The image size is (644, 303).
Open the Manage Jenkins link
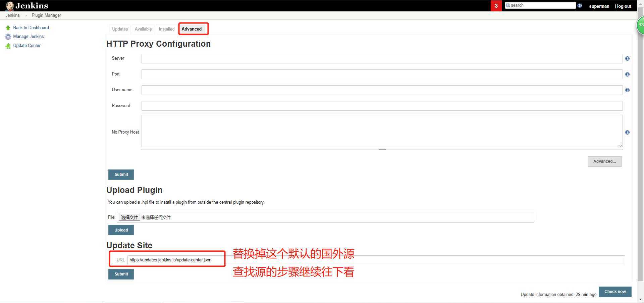click(x=29, y=37)
